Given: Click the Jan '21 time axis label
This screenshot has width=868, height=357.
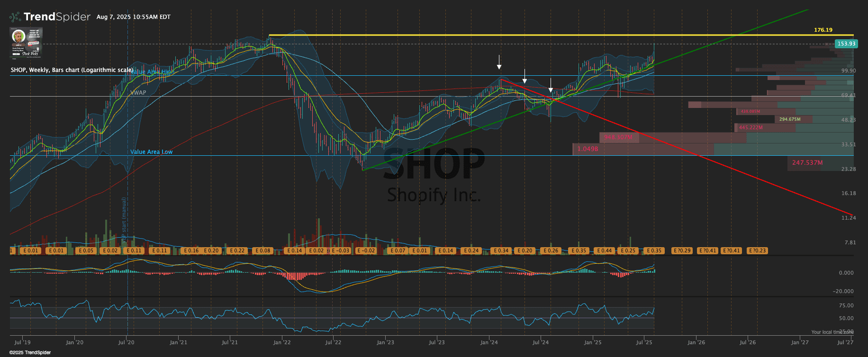Looking at the screenshot, I should (178, 342).
